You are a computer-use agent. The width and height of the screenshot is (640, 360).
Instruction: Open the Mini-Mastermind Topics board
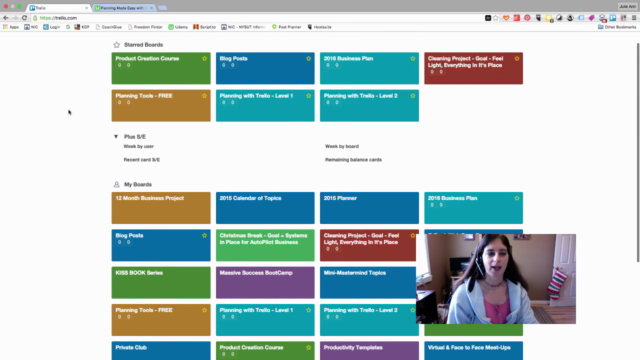point(368,282)
